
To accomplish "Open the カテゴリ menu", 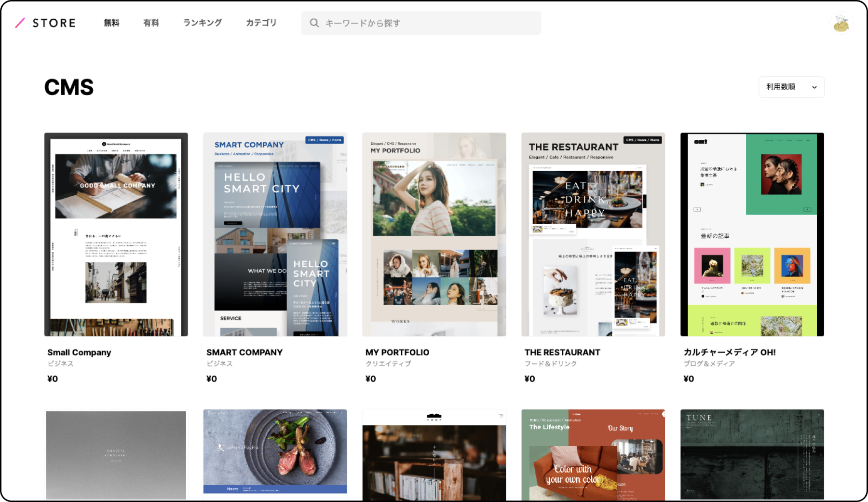I will tap(261, 23).
